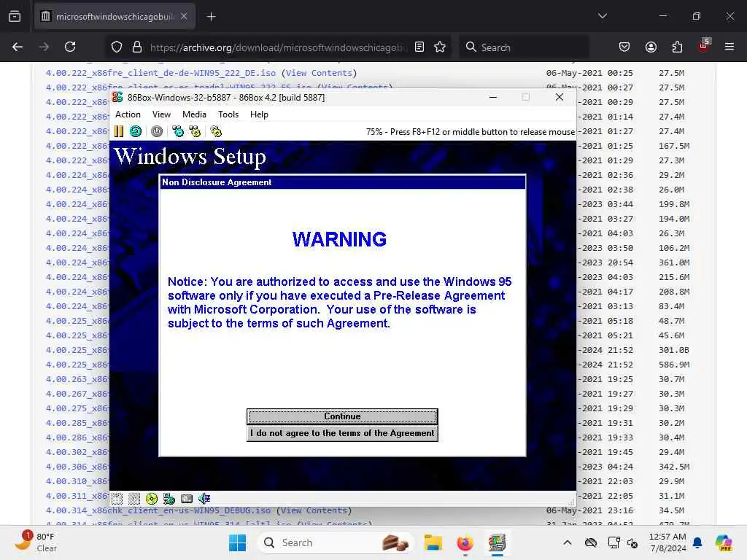Open the Media menu in 86Box

[x=194, y=114]
